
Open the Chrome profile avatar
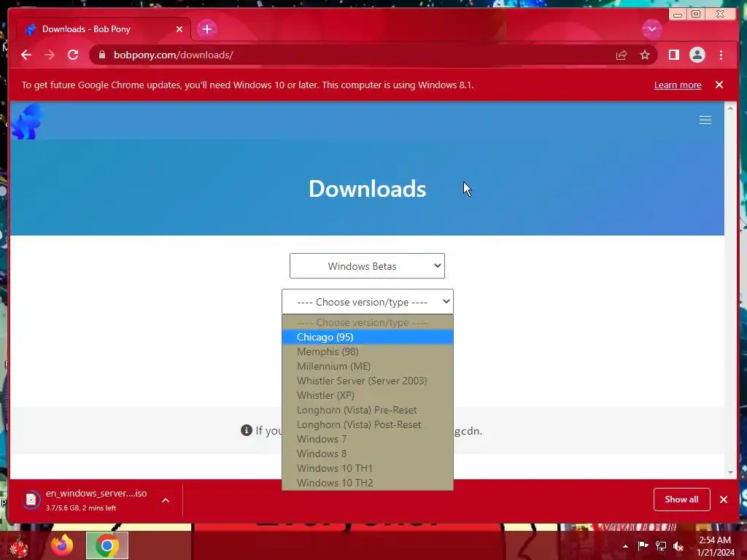[697, 55]
